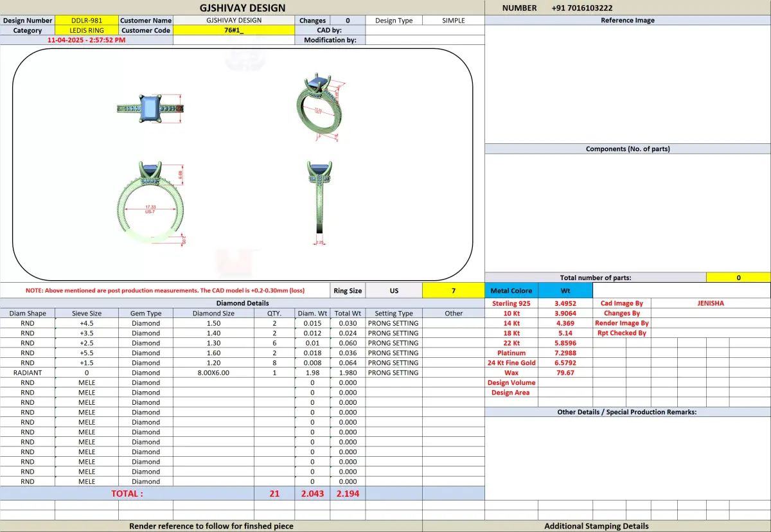The width and height of the screenshot is (771, 532).
Task: Select the red NOTE about post production measurements
Action: (x=165, y=290)
